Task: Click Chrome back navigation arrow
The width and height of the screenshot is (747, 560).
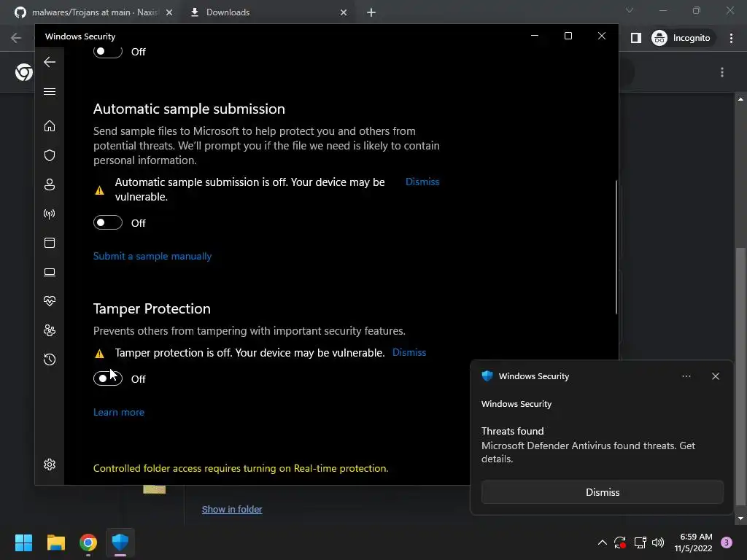Action: point(16,38)
